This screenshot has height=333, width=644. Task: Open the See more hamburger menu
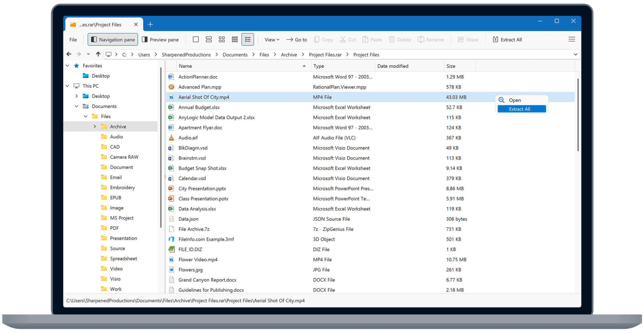click(572, 39)
